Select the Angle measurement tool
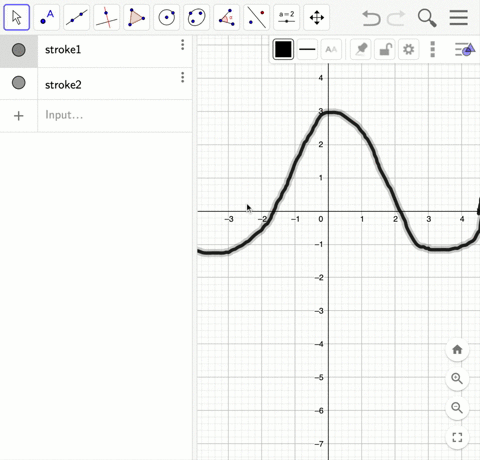The width and height of the screenshot is (480, 460). (x=227, y=17)
